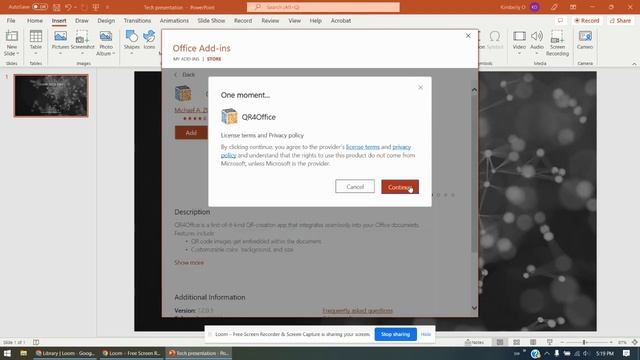This screenshot has height=360, width=640.
Task: Toggle the AutoSave switch
Action: point(40,7)
